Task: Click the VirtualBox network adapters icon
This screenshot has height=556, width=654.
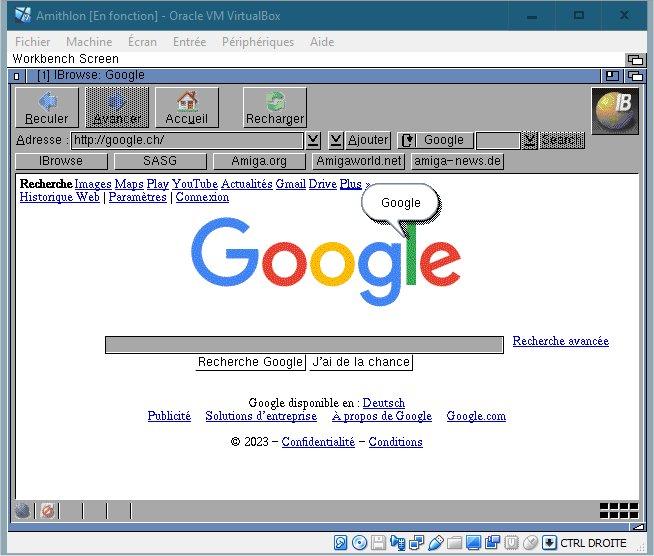Action: (x=416, y=543)
